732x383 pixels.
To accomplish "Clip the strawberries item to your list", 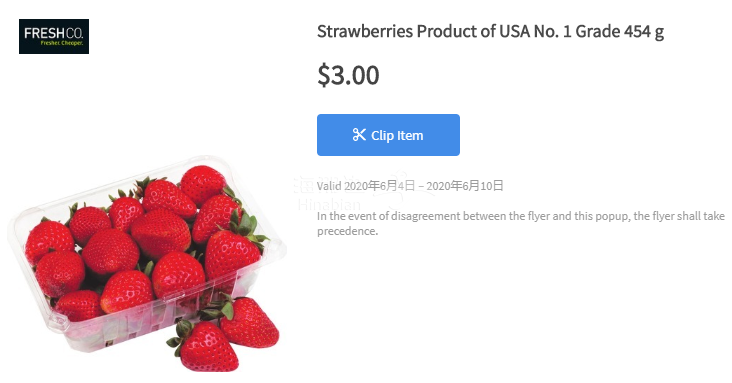I will (x=388, y=135).
